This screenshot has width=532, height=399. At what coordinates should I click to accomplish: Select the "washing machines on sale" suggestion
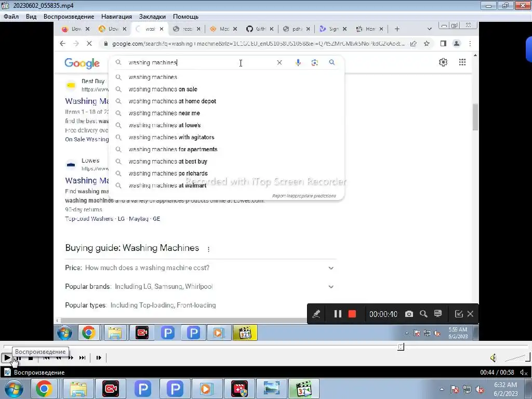point(227,89)
